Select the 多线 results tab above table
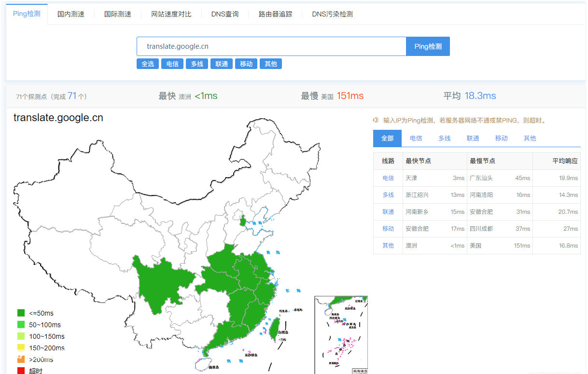 tap(445, 138)
